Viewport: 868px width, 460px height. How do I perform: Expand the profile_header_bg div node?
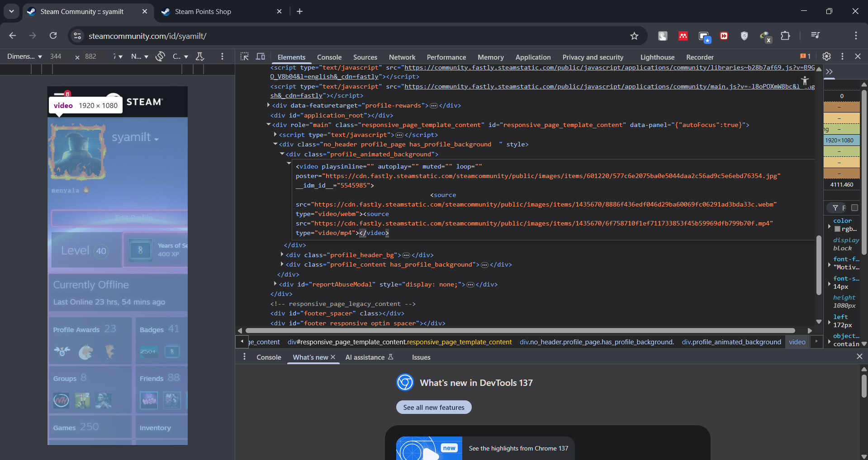pyautogui.click(x=282, y=255)
